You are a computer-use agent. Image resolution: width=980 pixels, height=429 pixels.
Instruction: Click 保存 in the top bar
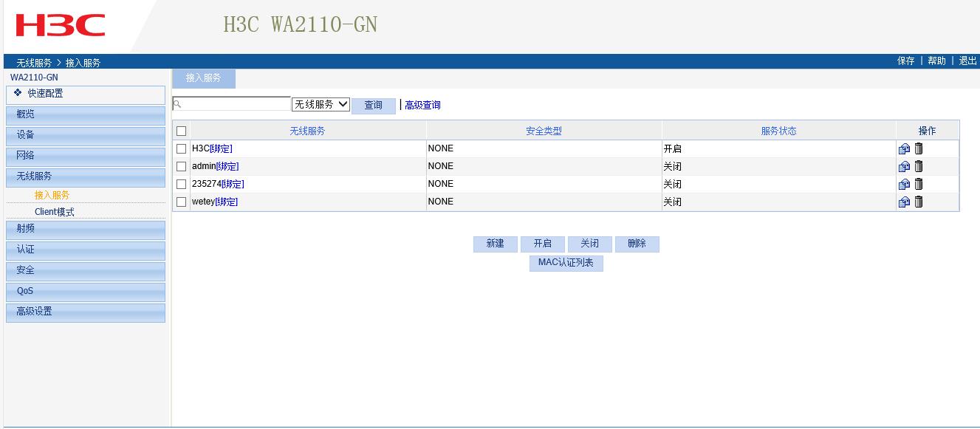905,61
